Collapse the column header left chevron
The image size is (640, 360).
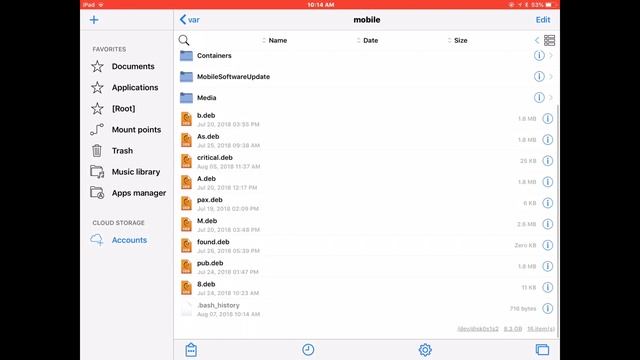pyautogui.click(x=537, y=40)
